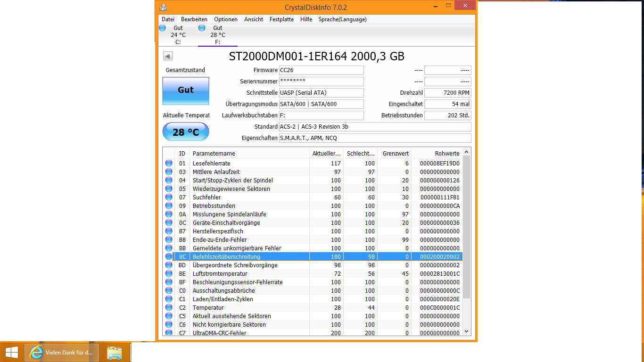Sort by Schlecht... column header

(361, 153)
